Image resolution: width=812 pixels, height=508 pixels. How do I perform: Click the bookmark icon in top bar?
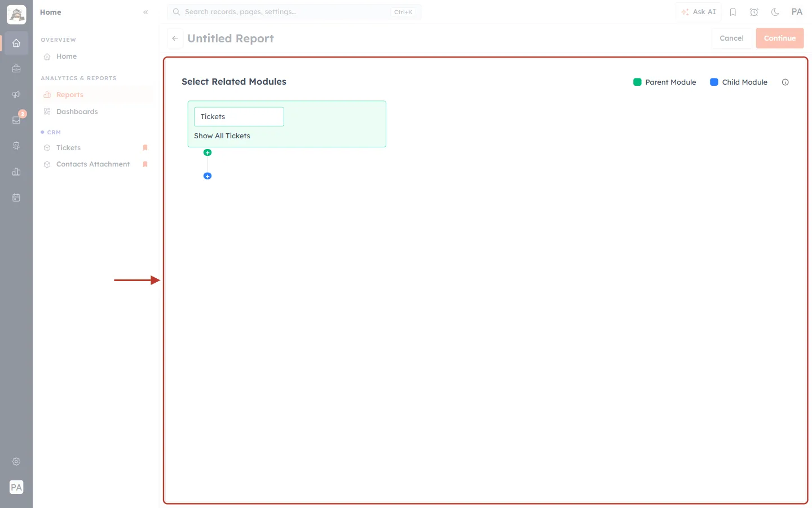733,12
